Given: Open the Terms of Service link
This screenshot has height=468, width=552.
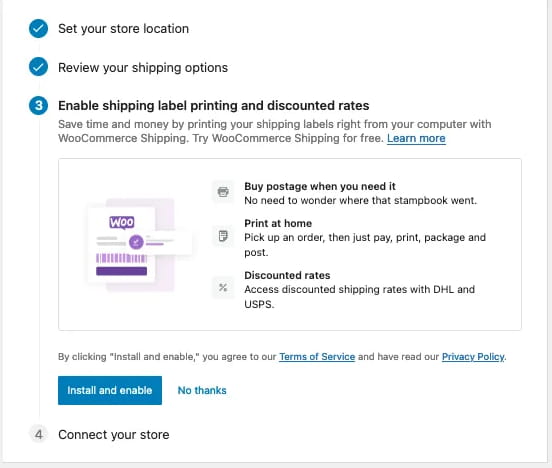Looking at the screenshot, I should (317, 357).
